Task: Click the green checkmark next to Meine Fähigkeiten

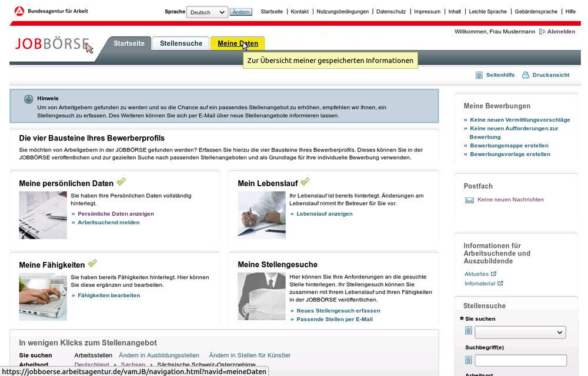Action: click(x=92, y=263)
